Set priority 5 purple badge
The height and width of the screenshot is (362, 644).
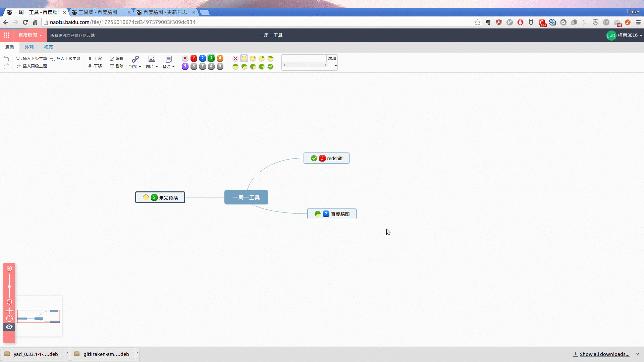(x=185, y=66)
